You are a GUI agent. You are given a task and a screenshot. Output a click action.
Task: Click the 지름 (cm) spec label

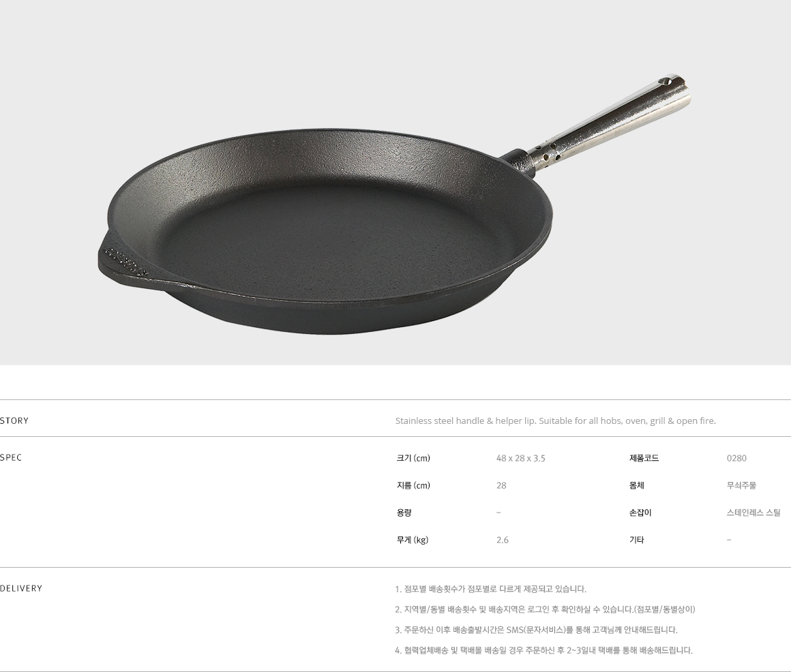(x=413, y=485)
